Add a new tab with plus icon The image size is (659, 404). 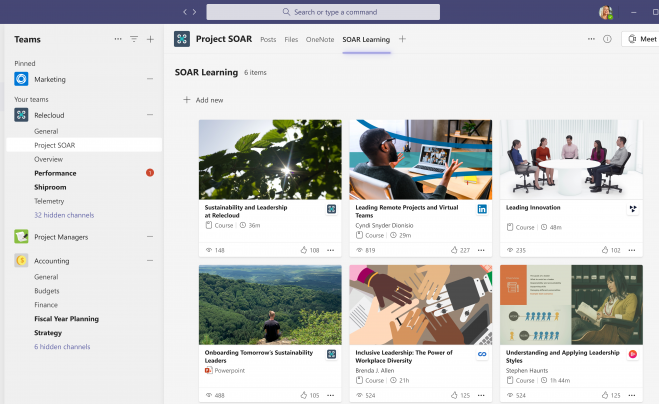(x=402, y=39)
